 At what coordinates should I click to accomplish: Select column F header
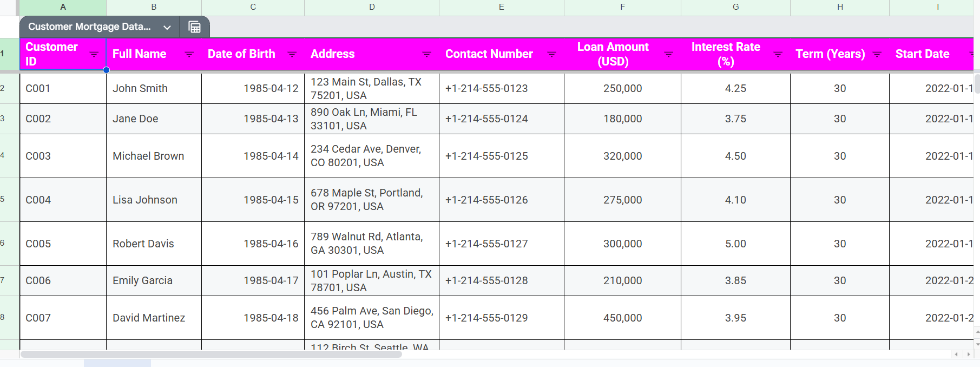coord(622,7)
